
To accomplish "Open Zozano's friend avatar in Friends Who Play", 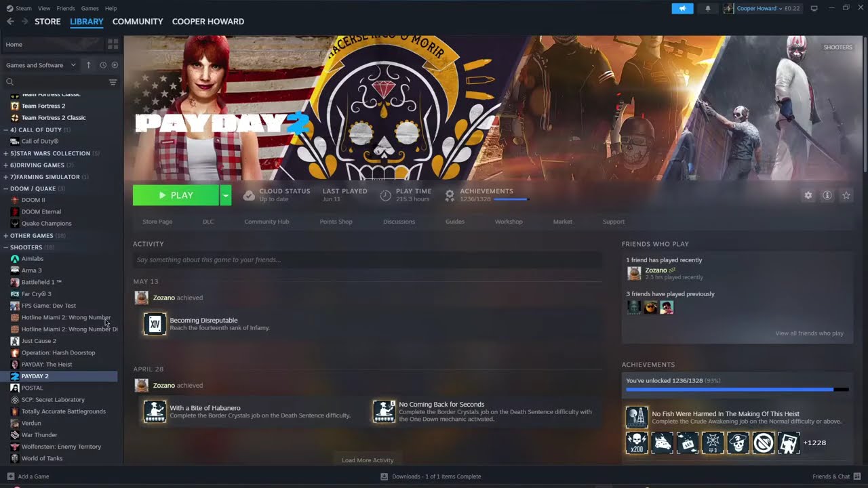I will [634, 273].
